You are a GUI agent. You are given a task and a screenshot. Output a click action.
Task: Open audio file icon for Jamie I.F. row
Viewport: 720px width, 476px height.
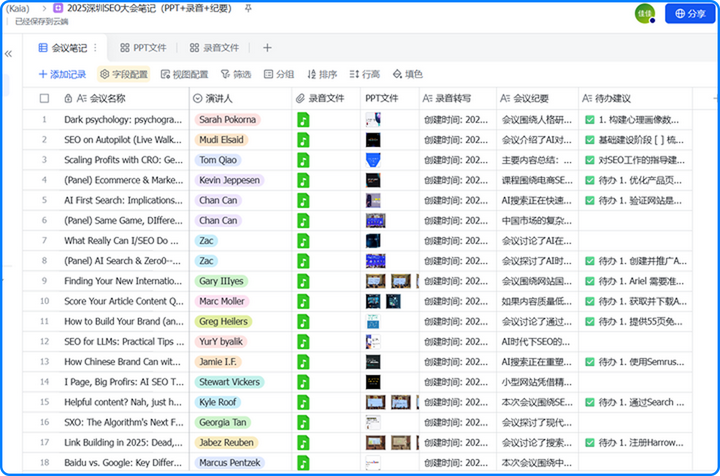pyautogui.click(x=303, y=362)
